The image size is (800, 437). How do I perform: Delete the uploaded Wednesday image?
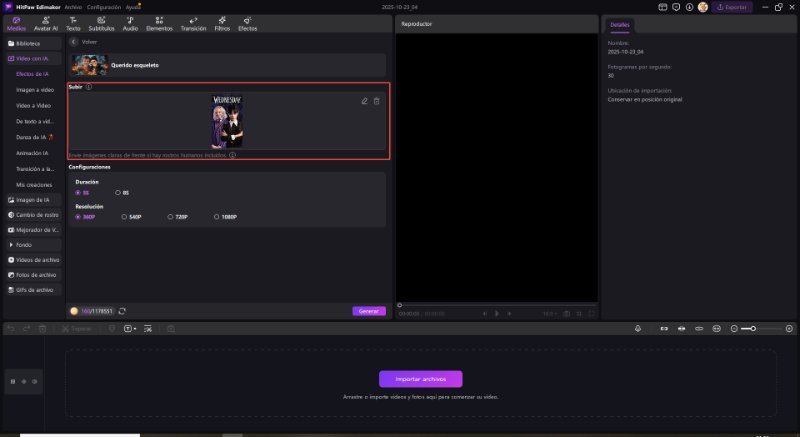377,101
